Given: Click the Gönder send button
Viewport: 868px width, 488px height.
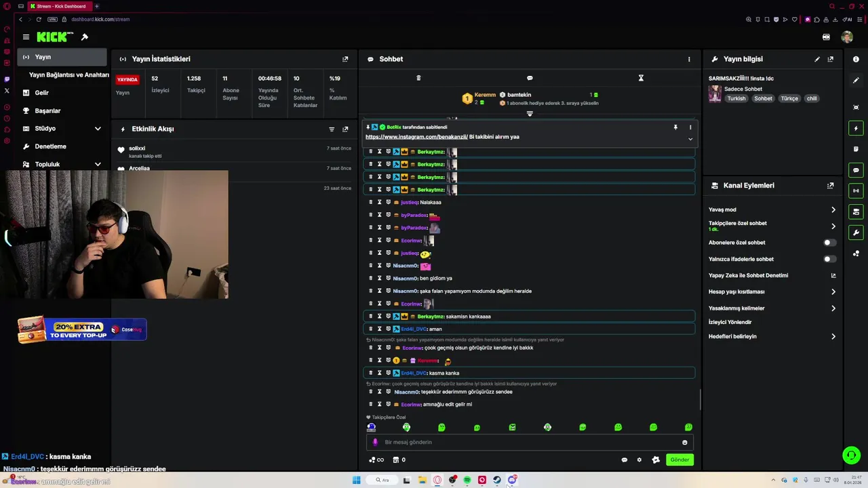Looking at the screenshot, I should 679,460.
